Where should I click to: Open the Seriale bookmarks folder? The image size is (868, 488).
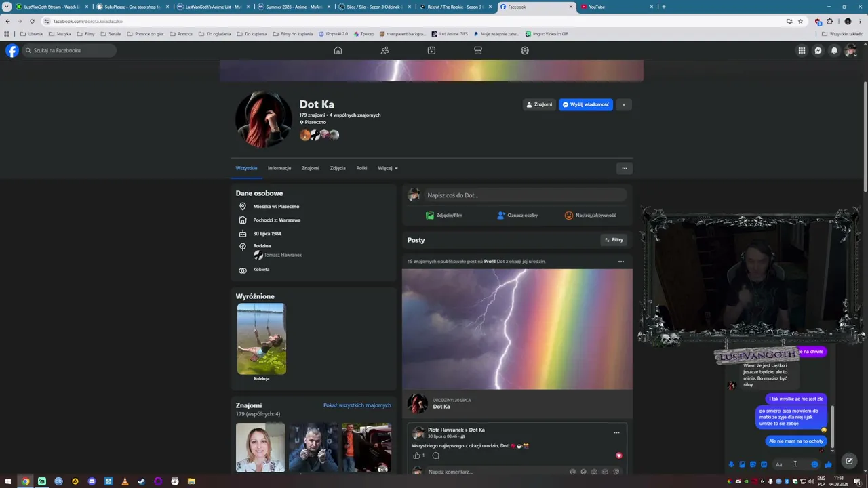111,34
